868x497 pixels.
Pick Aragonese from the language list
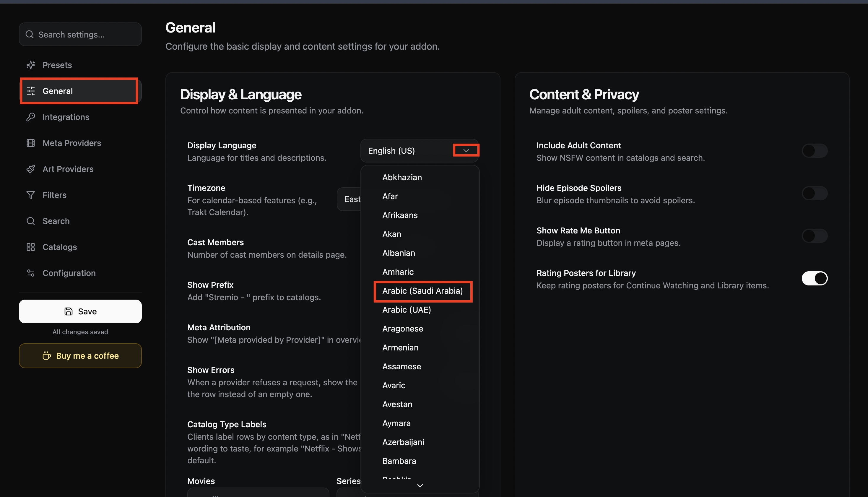coord(420,328)
